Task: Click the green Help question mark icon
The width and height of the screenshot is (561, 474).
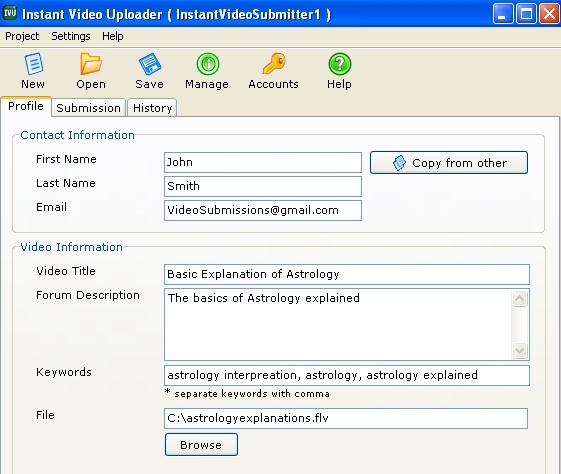Action: click(x=340, y=64)
